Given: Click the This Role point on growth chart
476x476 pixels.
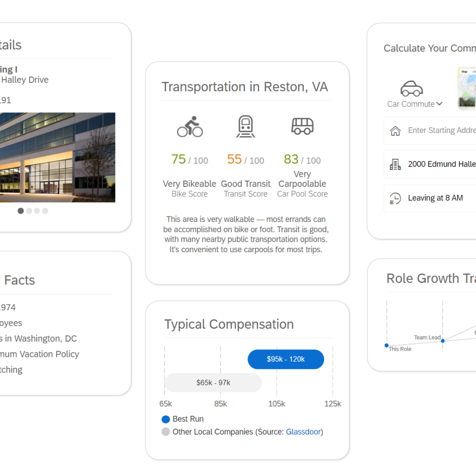Looking at the screenshot, I should click(x=387, y=345).
